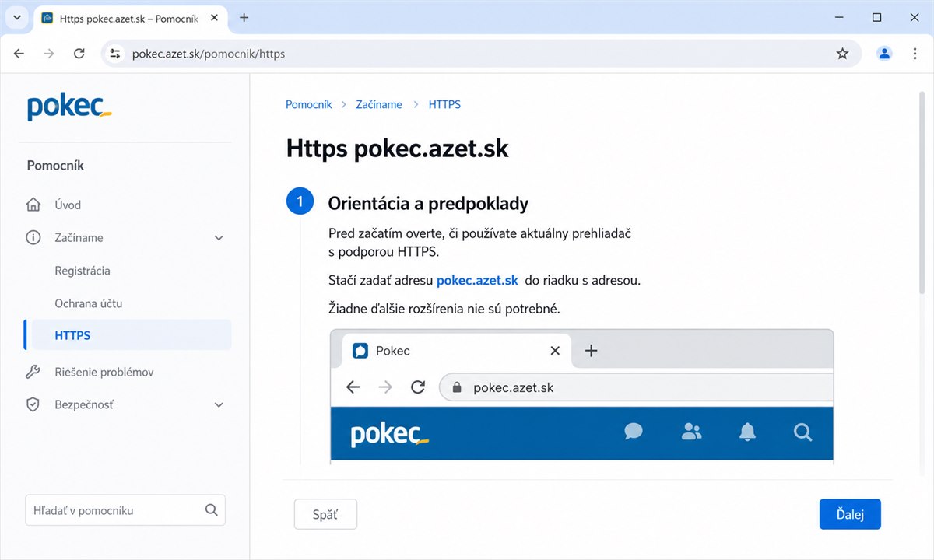Viewport: 934px width, 560px height.
Task: Bookmark this page with the star icon
Action: [x=842, y=54]
